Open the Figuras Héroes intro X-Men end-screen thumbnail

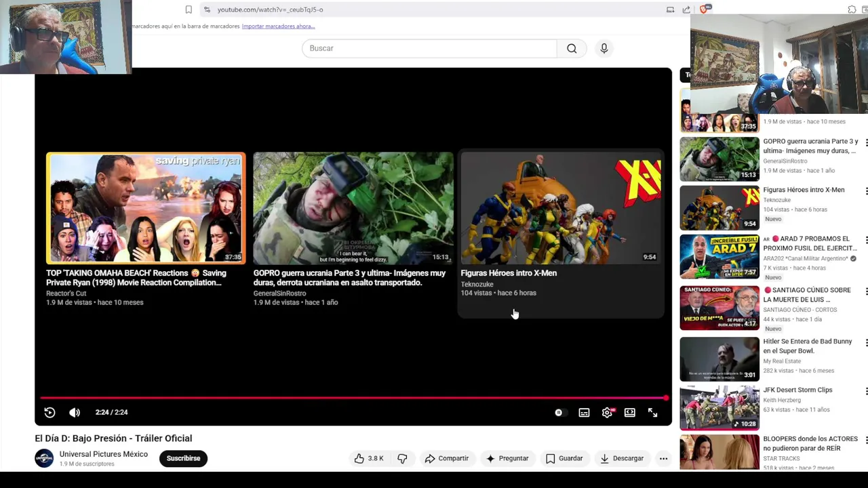(x=561, y=208)
